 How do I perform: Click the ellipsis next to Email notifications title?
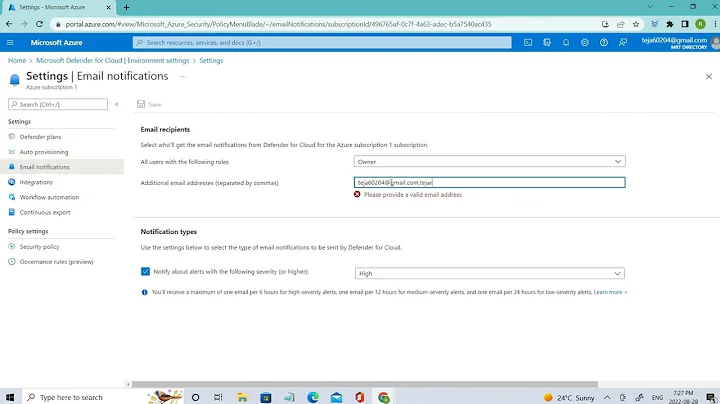(183, 77)
